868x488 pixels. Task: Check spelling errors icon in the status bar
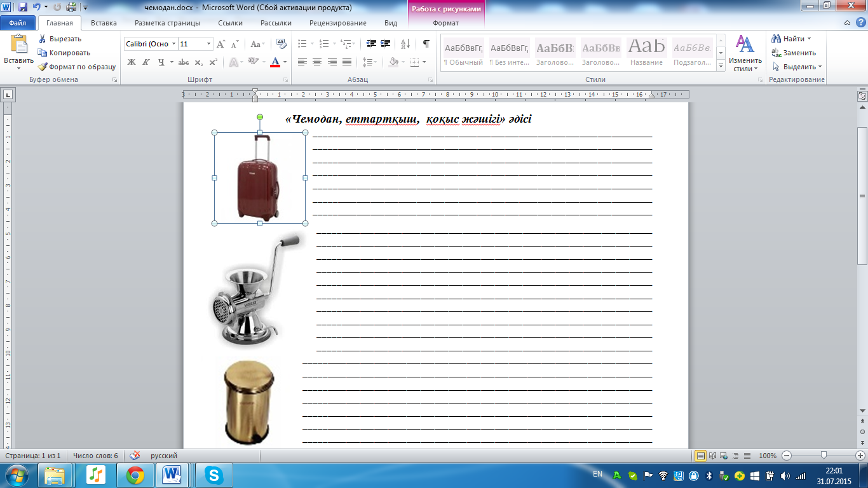coord(135,456)
